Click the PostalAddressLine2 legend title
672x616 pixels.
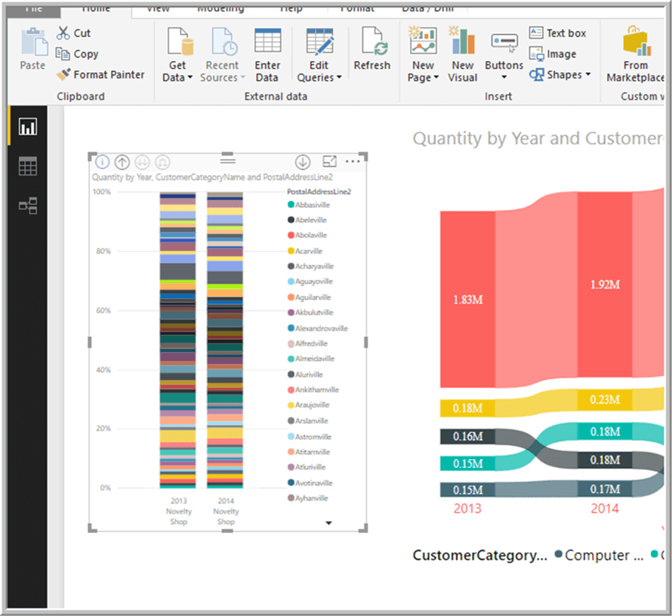319,192
